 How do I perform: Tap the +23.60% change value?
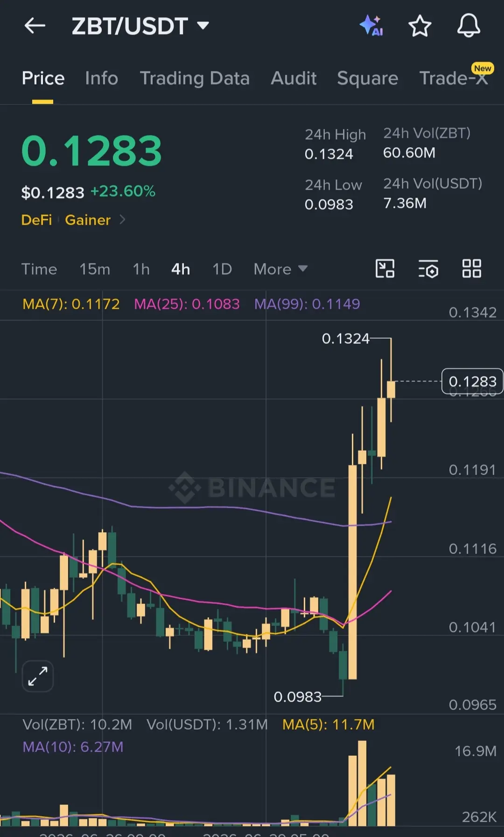(123, 191)
